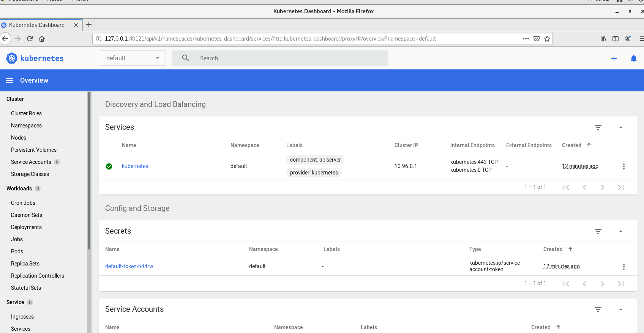Go to next page in Secrets table
Screen dimensions: 644x333
603,284
